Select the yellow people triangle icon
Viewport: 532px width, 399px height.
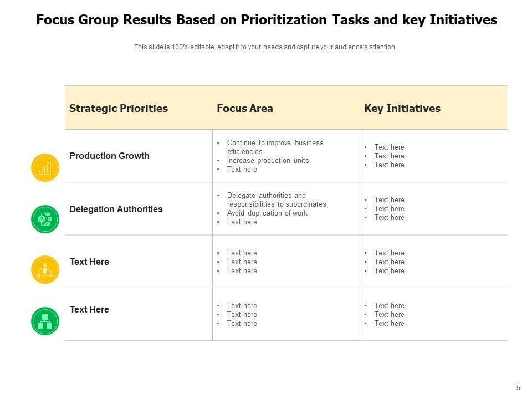pos(45,270)
